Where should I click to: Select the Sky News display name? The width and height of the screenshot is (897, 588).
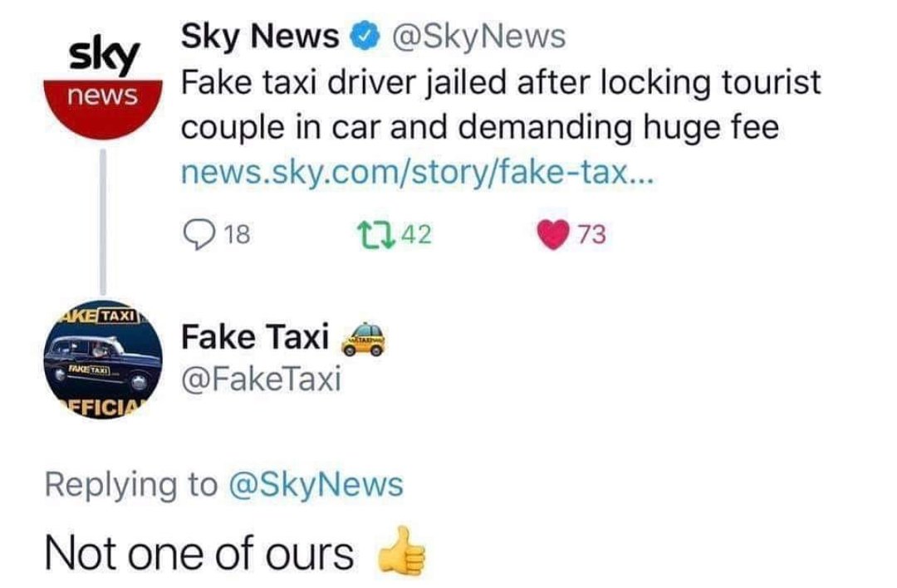coord(260,37)
